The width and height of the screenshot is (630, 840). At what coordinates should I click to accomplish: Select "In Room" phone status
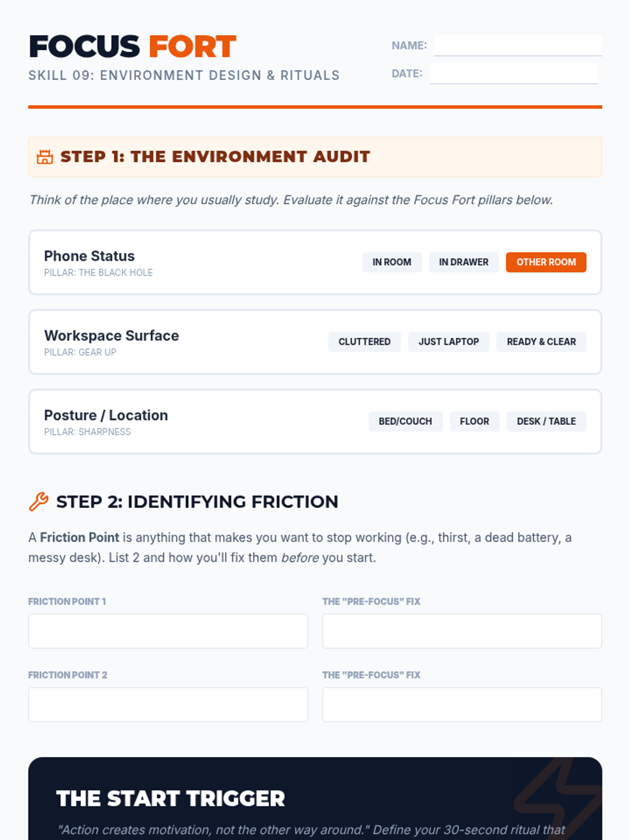click(392, 262)
